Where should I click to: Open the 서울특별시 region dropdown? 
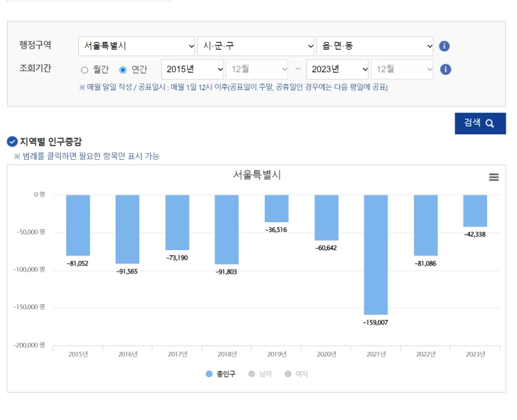pyautogui.click(x=137, y=46)
